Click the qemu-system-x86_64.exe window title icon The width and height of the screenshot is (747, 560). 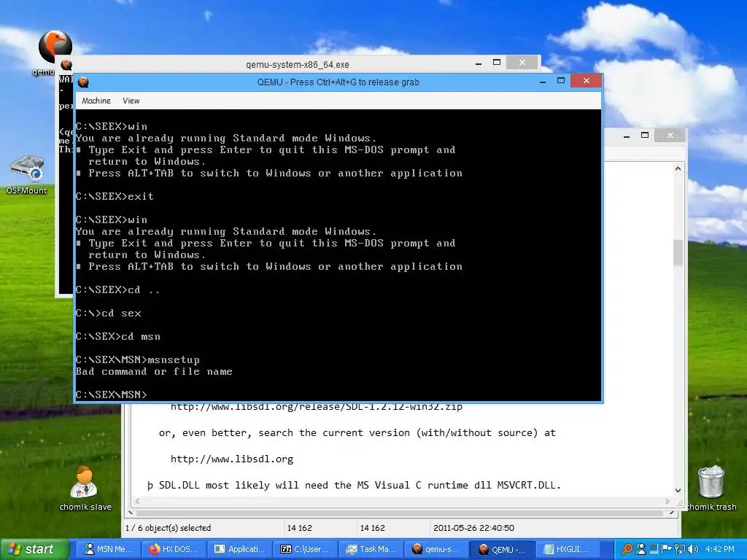(66, 65)
